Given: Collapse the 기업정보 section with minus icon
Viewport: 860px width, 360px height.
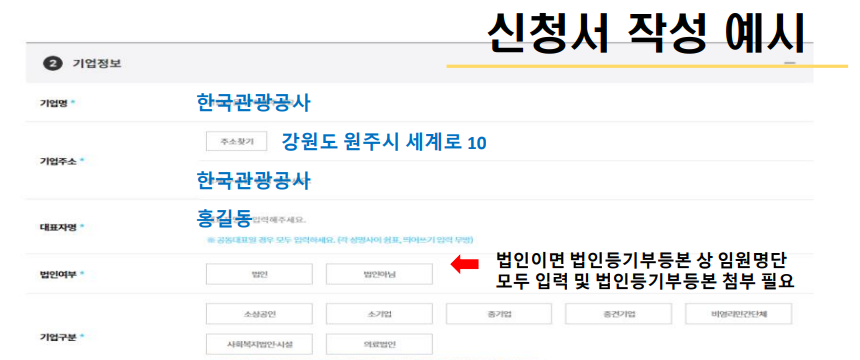Looking at the screenshot, I should pos(790,64).
